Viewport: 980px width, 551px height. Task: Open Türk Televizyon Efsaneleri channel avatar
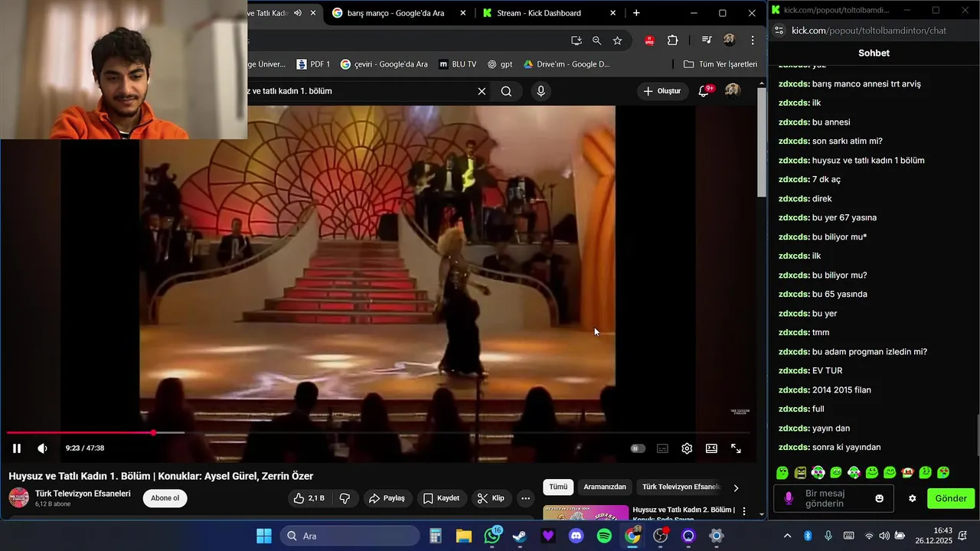coord(19,497)
